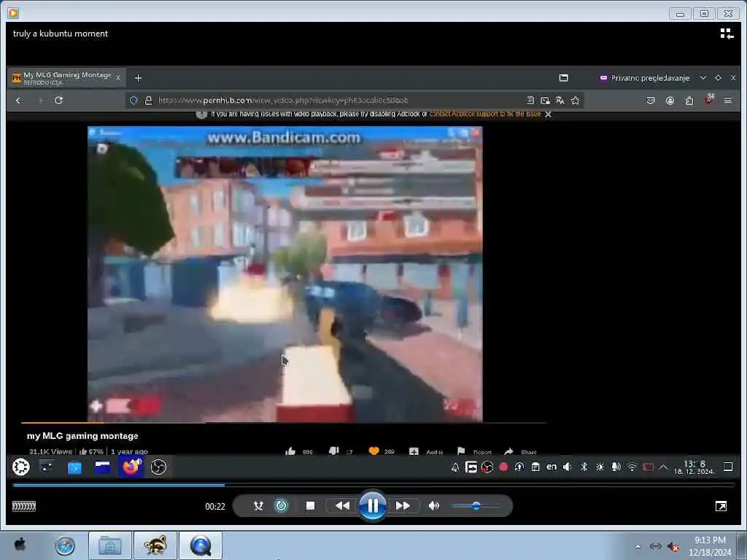Open the 'Contact Adblock support' link

(x=485, y=114)
